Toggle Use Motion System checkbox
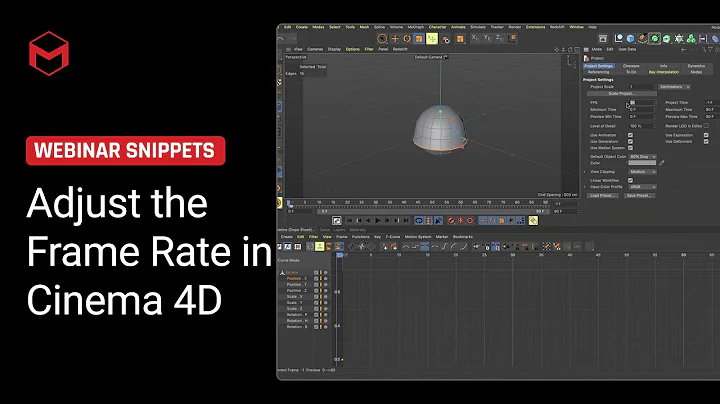 (630, 148)
